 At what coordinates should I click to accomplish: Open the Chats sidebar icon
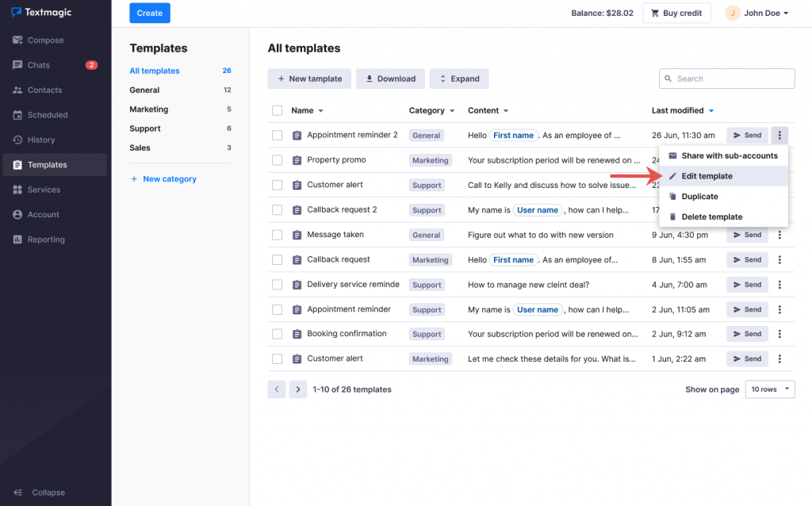(17, 65)
